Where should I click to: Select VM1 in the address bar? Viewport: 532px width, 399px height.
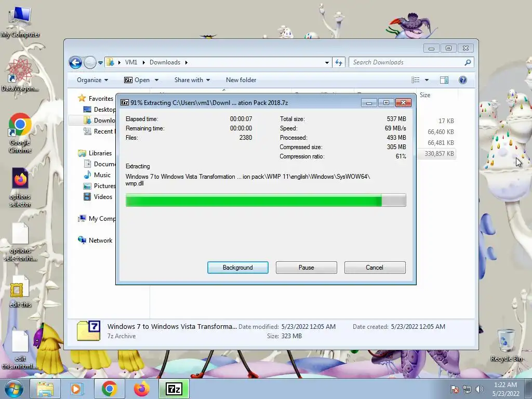[131, 62]
